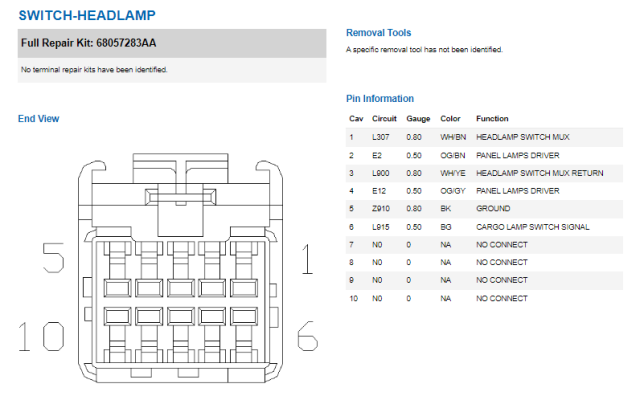Click the Z910 GROUND row

point(484,209)
